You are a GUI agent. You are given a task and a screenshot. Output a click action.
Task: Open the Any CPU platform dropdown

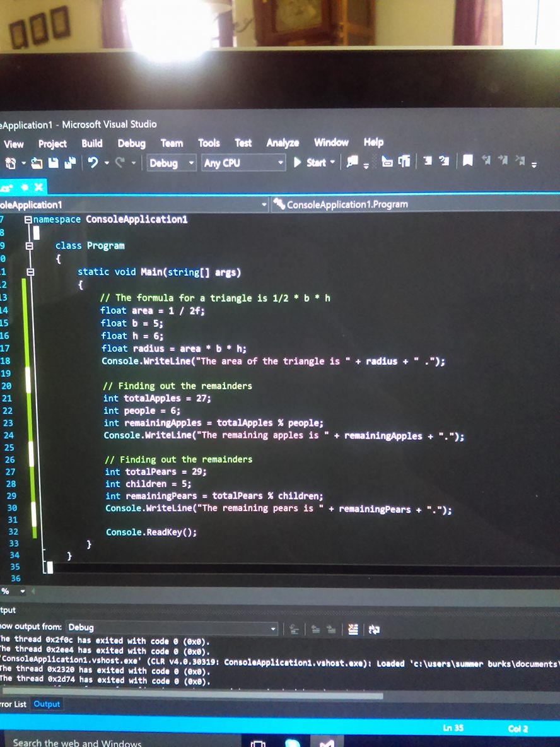click(244, 162)
